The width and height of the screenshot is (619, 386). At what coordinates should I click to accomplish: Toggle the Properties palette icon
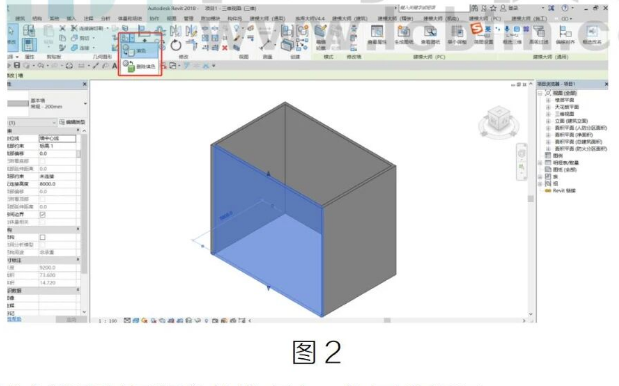coord(29,45)
